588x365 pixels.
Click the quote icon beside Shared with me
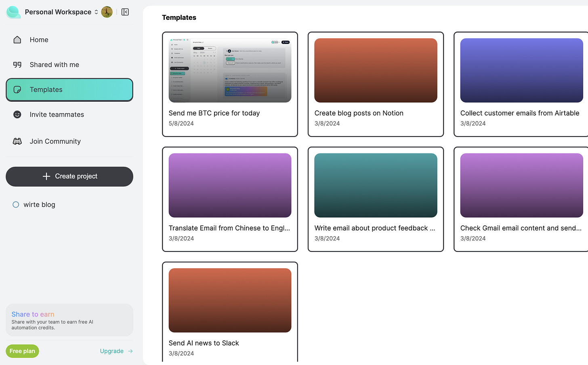click(17, 65)
